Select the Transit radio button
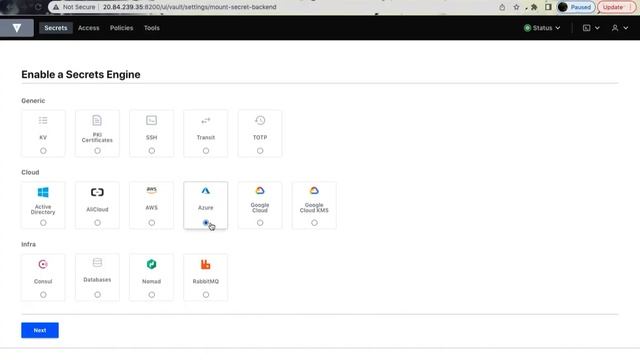The height and width of the screenshot is (360, 640). [x=206, y=151]
